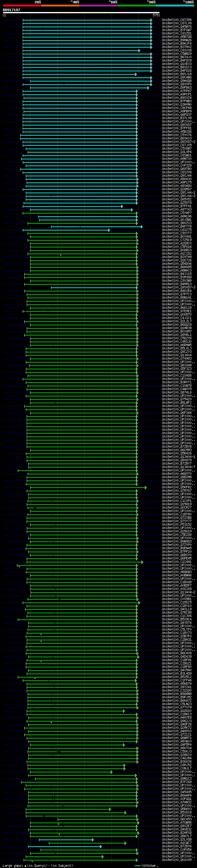Select the UniRef100_C6SZD1 label
The height and width of the screenshot is (868, 197).
pos(177,33)
